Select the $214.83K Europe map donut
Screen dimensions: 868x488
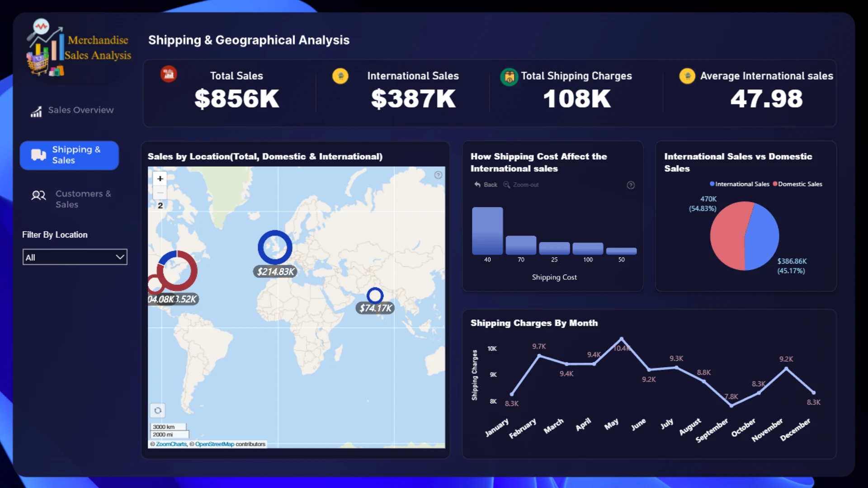point(275,247)
